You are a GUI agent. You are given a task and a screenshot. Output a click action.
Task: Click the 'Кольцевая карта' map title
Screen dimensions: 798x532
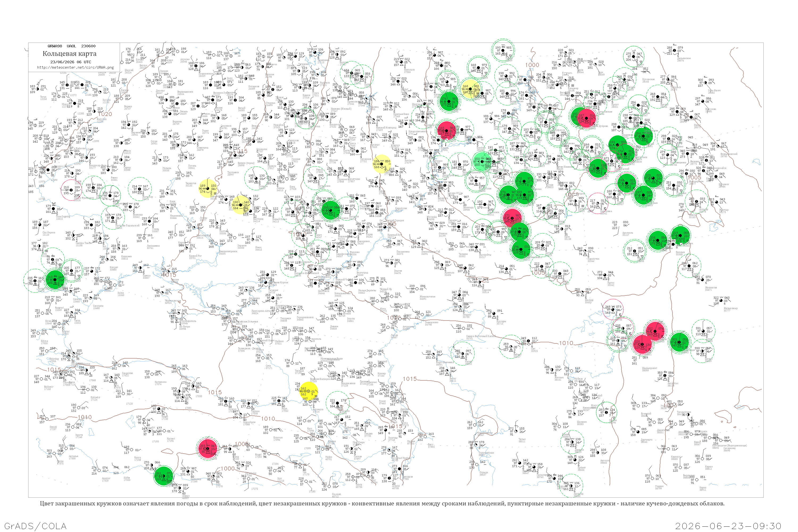[69, 54]
